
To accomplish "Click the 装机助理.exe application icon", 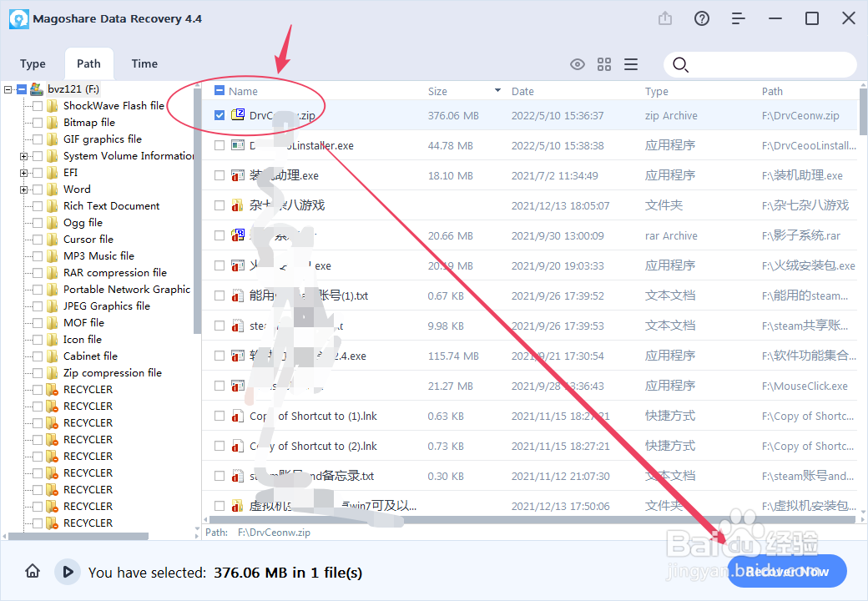I will point(238,175).
